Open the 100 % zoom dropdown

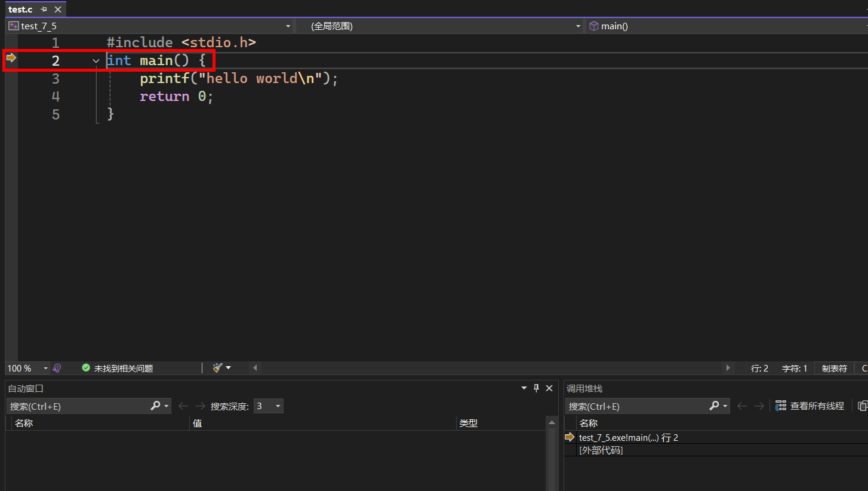44,369
